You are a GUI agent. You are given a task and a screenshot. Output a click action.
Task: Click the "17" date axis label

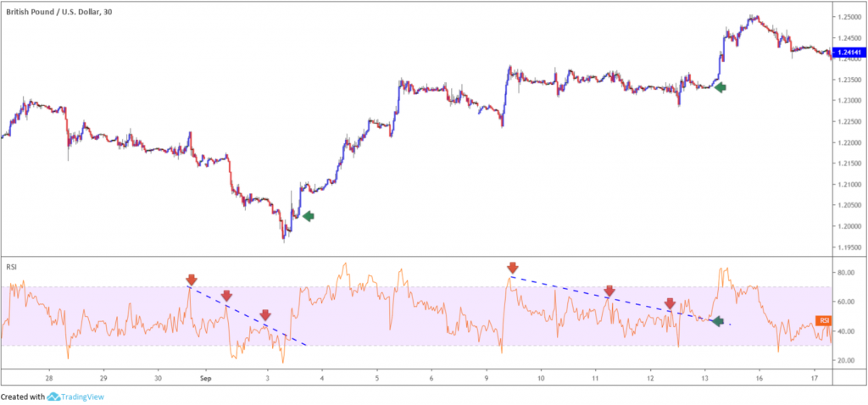[x=814, y=379]
